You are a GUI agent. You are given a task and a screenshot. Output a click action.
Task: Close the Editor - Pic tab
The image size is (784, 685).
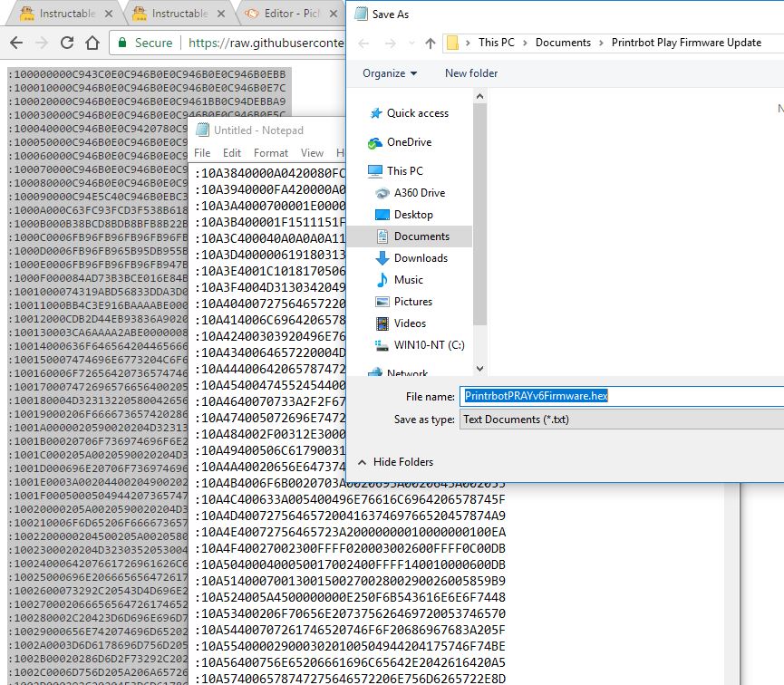334,14
